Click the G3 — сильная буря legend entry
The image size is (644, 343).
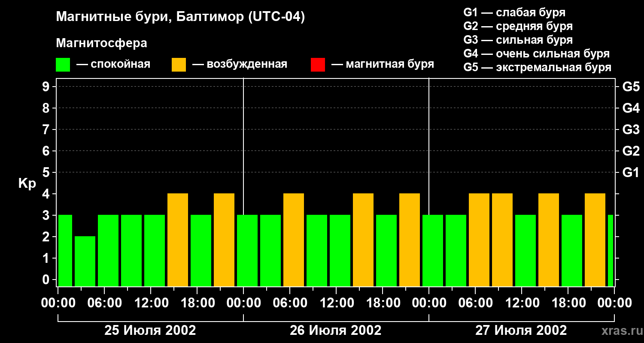coord(518,40)
